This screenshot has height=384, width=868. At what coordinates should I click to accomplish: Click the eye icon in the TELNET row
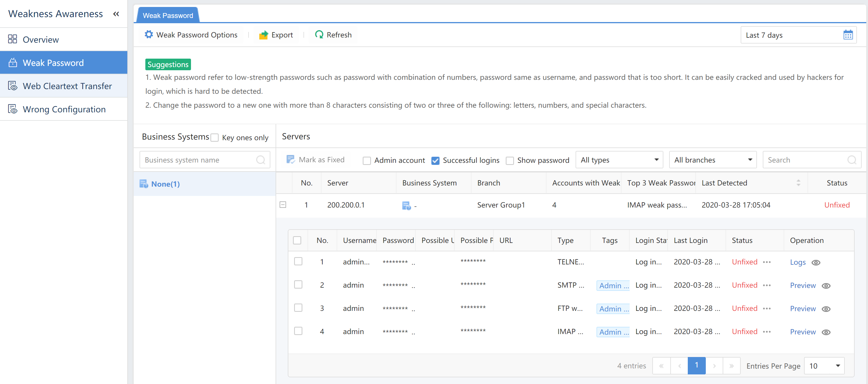(x=815, y=262)
